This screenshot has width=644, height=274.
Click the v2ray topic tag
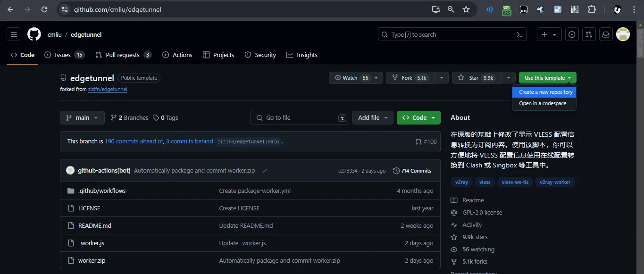pos(462,182)
